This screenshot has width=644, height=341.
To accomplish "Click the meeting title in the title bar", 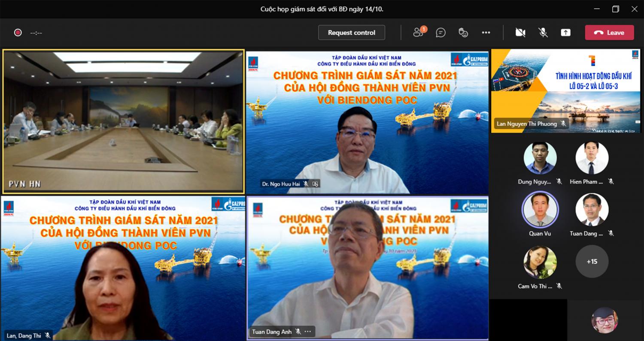I will [x=322, y=9].
